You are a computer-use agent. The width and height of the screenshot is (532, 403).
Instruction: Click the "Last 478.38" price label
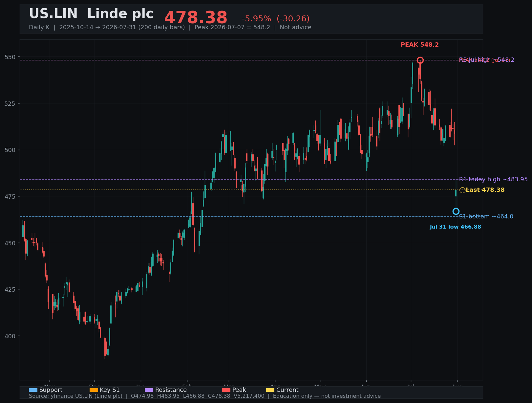click(x=485, y=190)
